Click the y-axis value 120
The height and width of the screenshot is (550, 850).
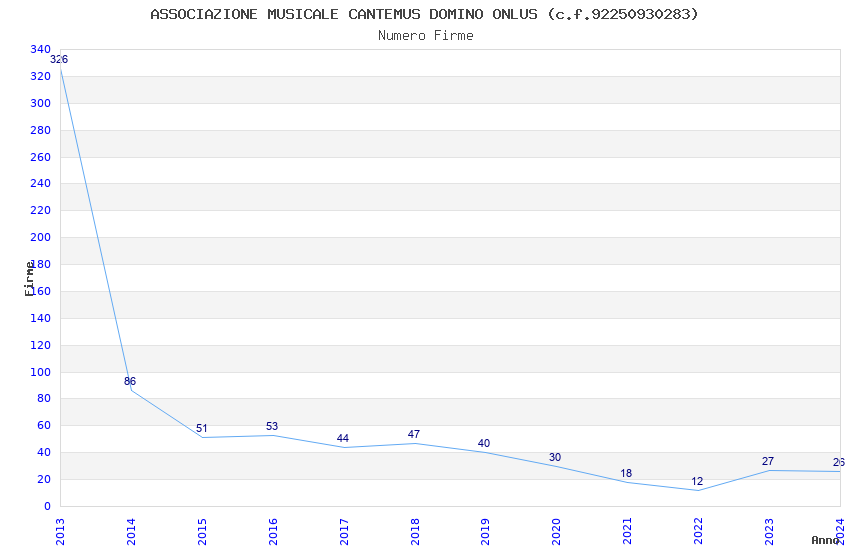41,346
